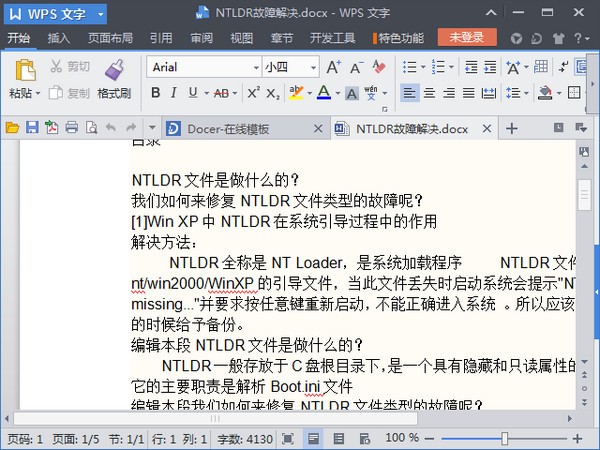Image resolution: width=600 pixels, height=450 pixels.
Task: Apply yellow highlight color pen
Action: coord(296,93)
